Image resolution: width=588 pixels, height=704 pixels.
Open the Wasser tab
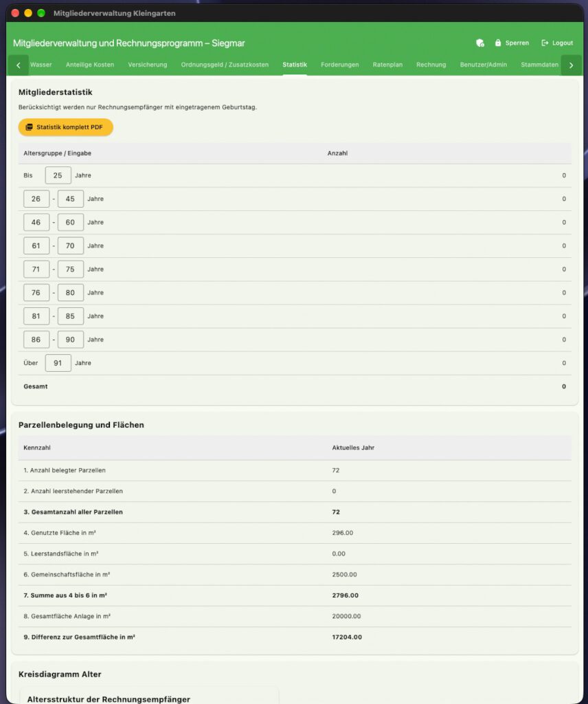(x=41, y=65)
